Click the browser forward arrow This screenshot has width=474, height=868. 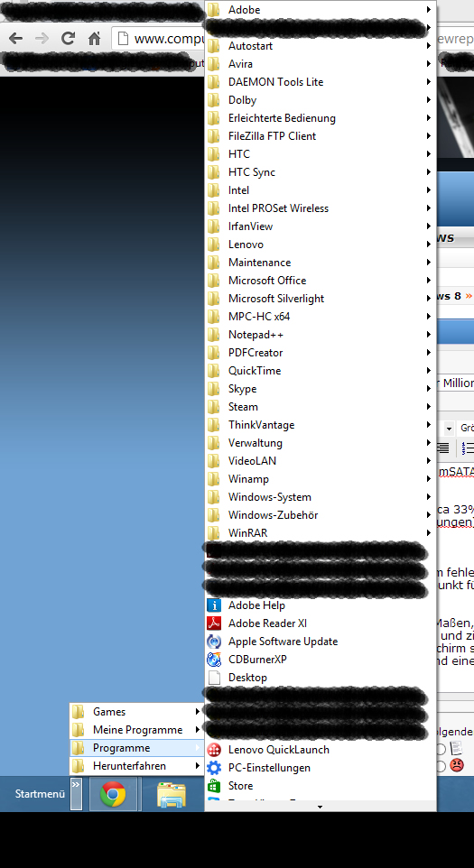pyautogui.click(x=42, y=38)
